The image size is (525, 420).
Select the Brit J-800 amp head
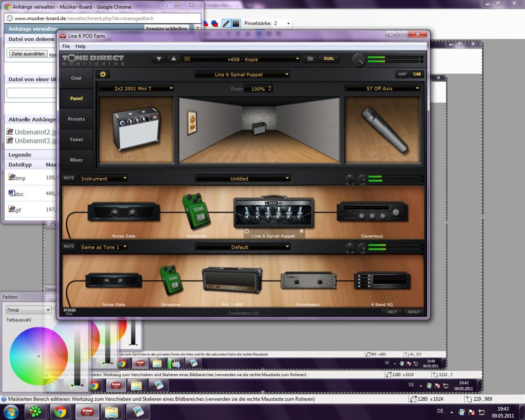232,280
